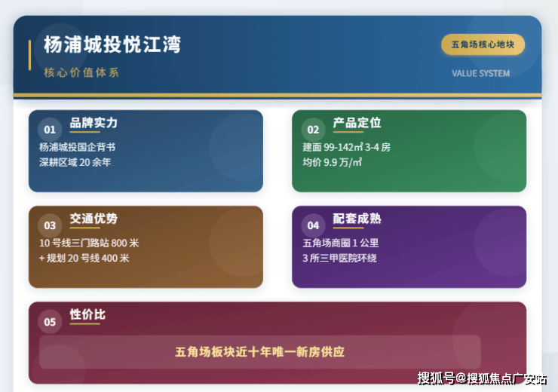Click the 杨浦城投国企背书 text
The width and height of the screenshot is (558, 392).
click(x=77, y=147)
